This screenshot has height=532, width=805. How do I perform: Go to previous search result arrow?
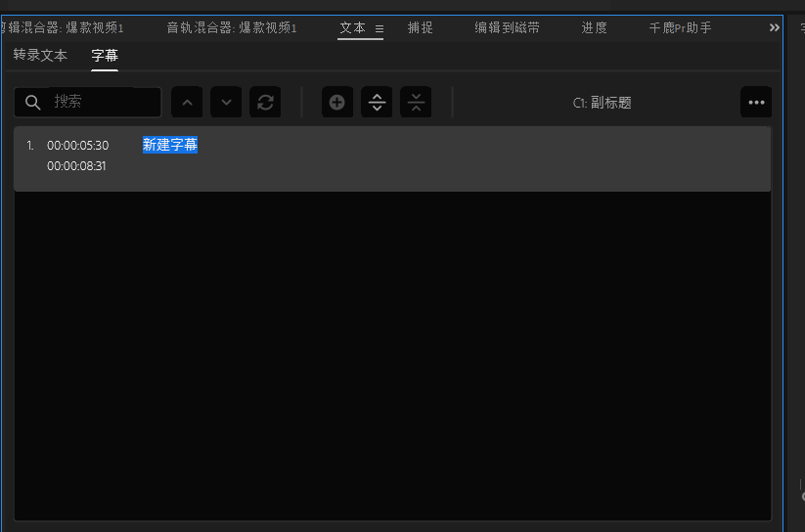[187, 102]
